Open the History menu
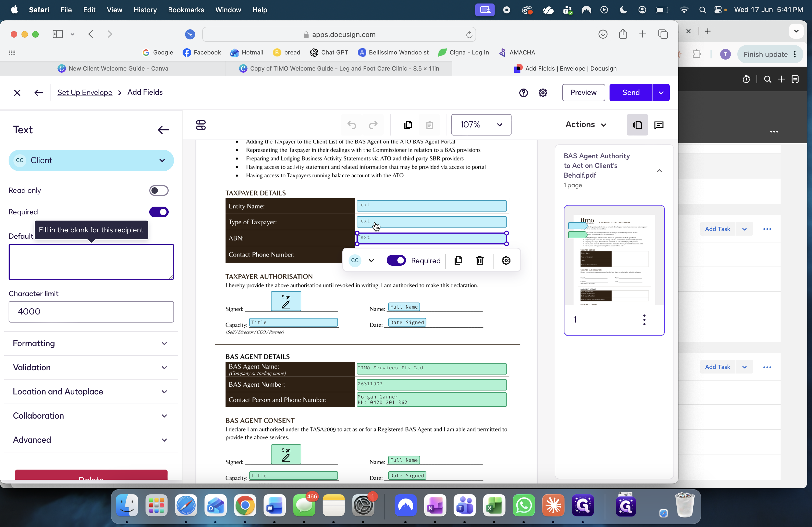The image size is (812, 527). pyautogui.click(x=145, y=10)
